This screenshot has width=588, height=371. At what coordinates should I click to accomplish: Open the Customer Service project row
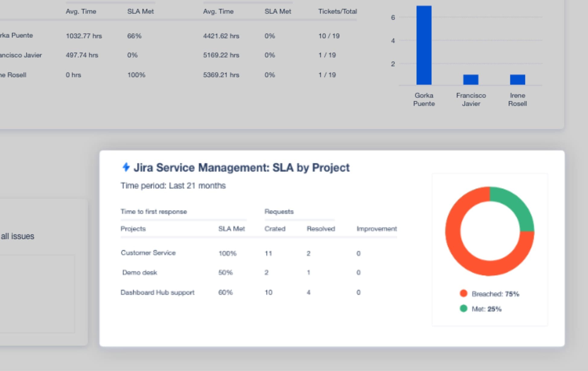point(148,253)
